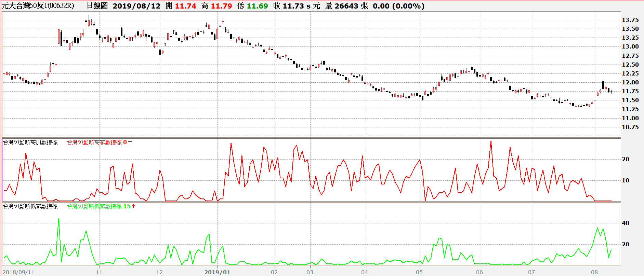Click the low price 11.69 value
The height and width of the screenshot is (276, 644).
(x=257, y=6)
